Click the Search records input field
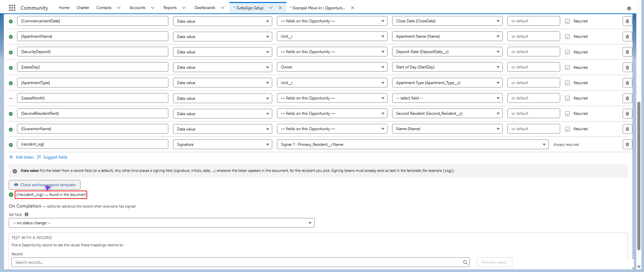 [x=240, y=262]
